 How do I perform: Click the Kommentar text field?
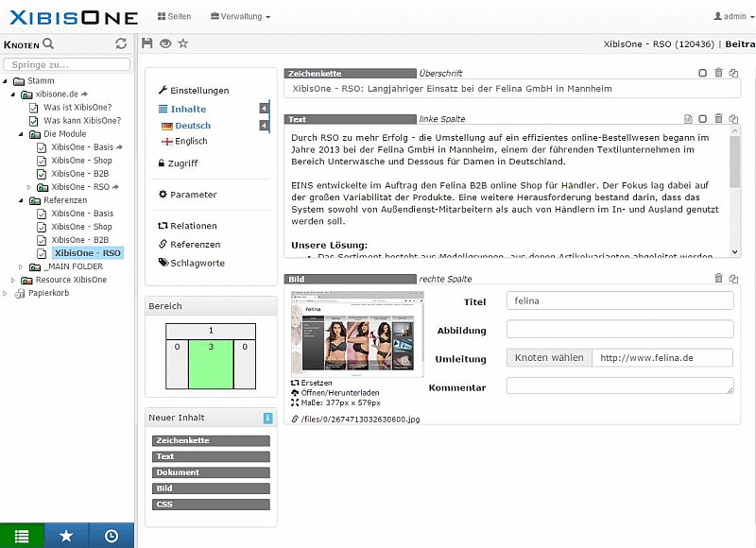[620, 385]
